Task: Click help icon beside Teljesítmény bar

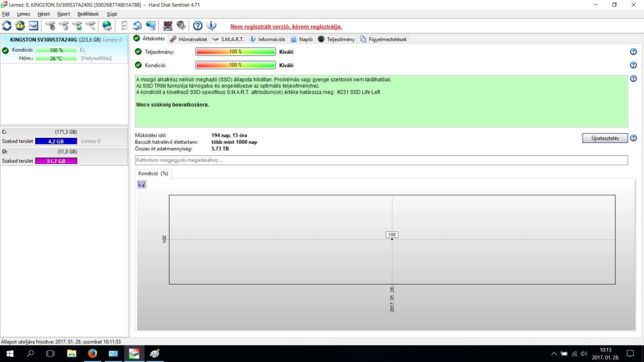Action: pos(633,52)
